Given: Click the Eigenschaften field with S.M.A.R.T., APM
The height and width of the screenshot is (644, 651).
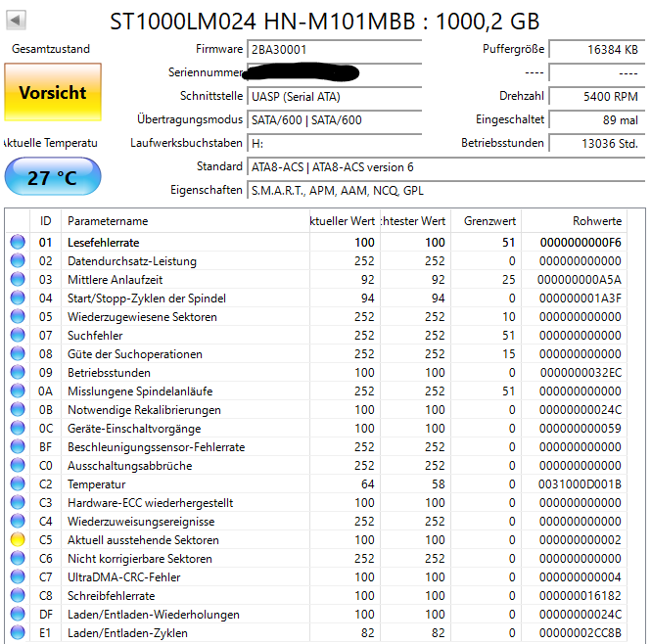Looking at the screenshot, I should (x=445, y=190).
